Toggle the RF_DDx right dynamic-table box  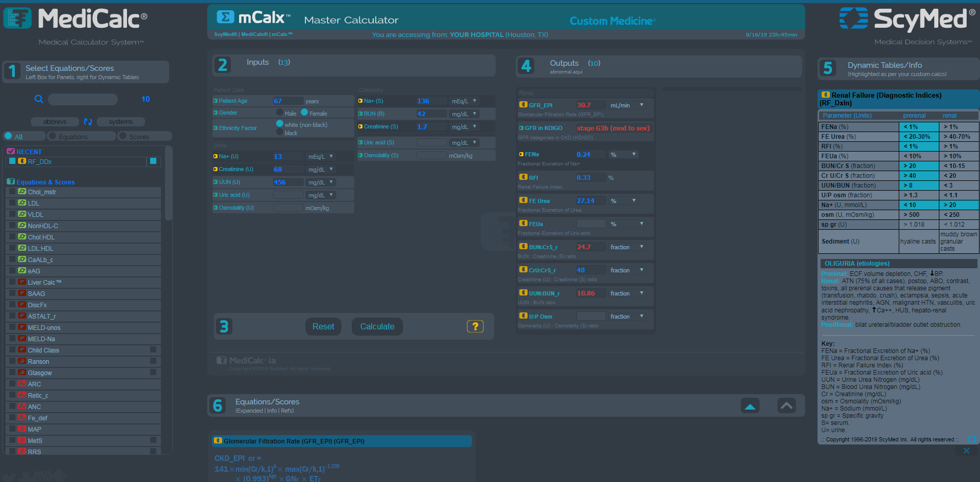[153, 161]
